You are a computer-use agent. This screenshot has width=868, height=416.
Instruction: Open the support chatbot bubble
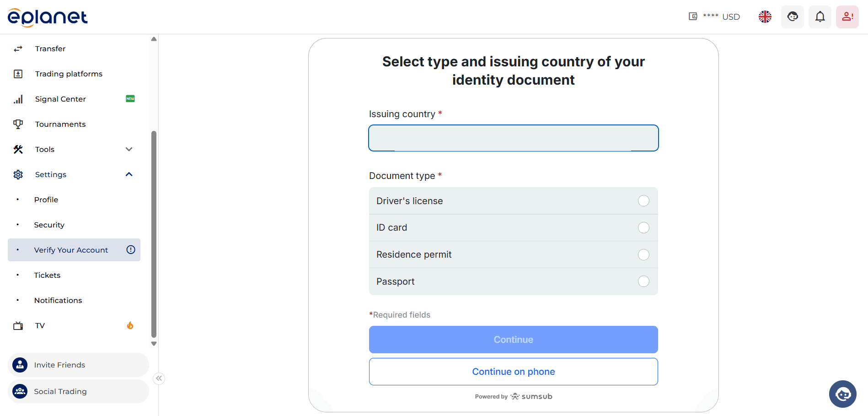[842, 394]
